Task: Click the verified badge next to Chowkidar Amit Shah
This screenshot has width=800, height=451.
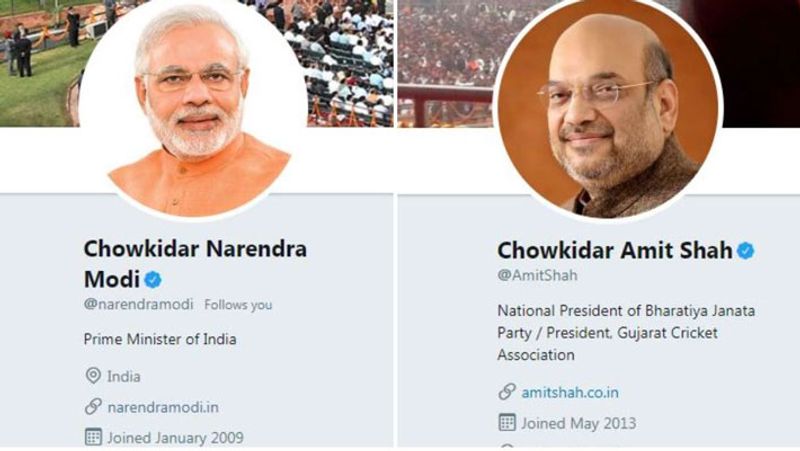Action: [x=746, y=250]
